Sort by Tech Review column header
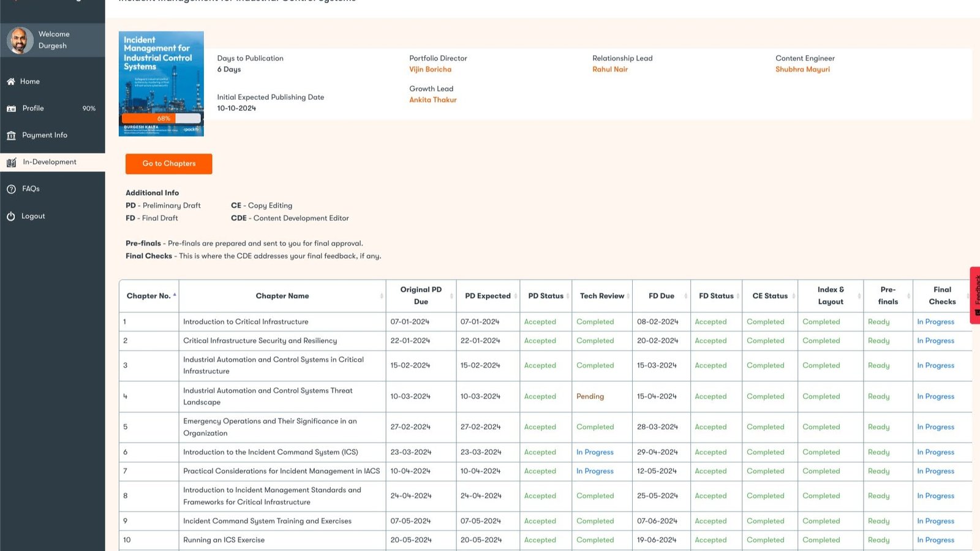Viewport: 980px width, 551px height. point(602,296)
